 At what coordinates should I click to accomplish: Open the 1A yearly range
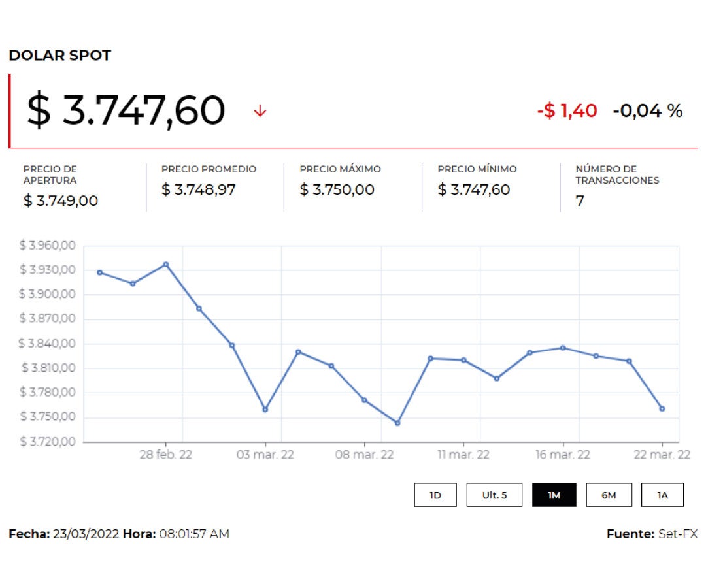click(662, 495)
